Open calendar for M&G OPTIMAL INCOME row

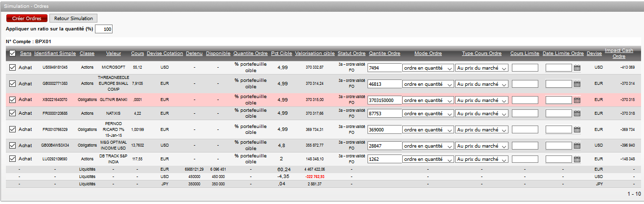tap(577, 146)
